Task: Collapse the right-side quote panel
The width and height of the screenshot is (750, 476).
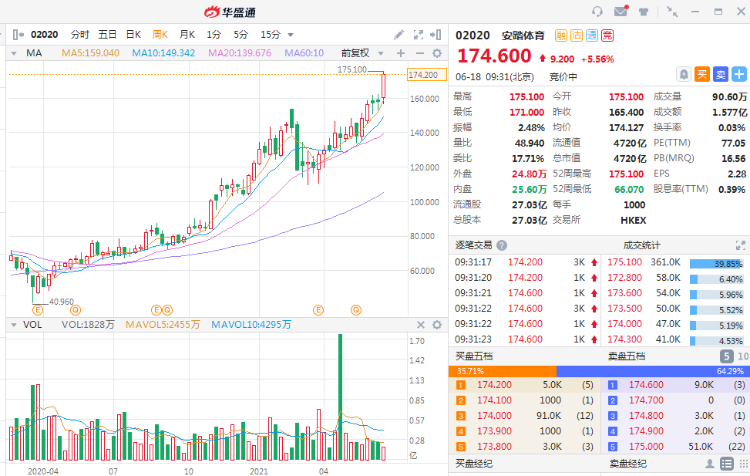Action: click(x=435, y=34)
